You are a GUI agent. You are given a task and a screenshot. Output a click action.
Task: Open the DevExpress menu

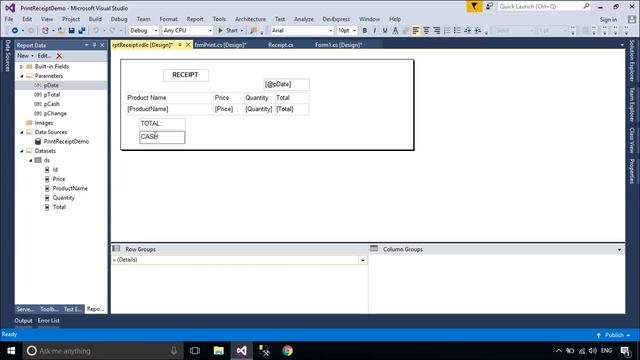click(336, 19)
